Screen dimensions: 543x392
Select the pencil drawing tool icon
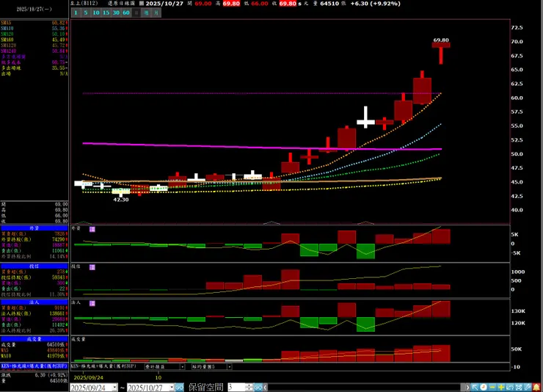coord(528,387)
